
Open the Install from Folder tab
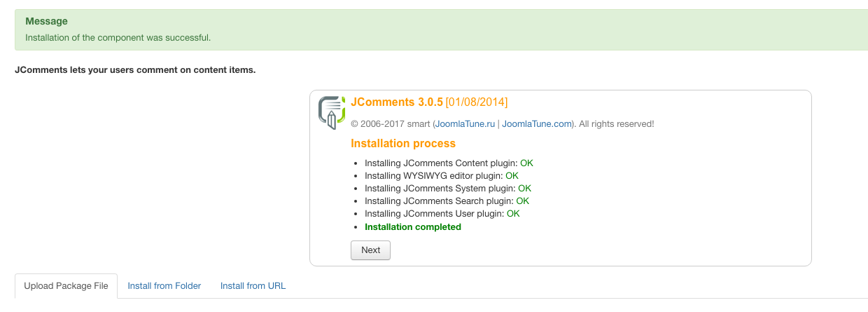[x=164, y=286]
